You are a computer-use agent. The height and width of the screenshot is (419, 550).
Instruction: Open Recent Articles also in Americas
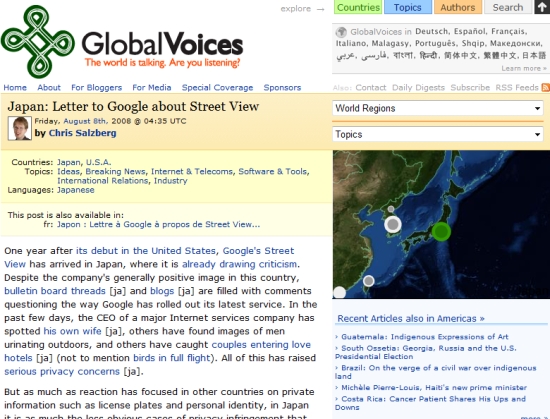tap(411, 318)
